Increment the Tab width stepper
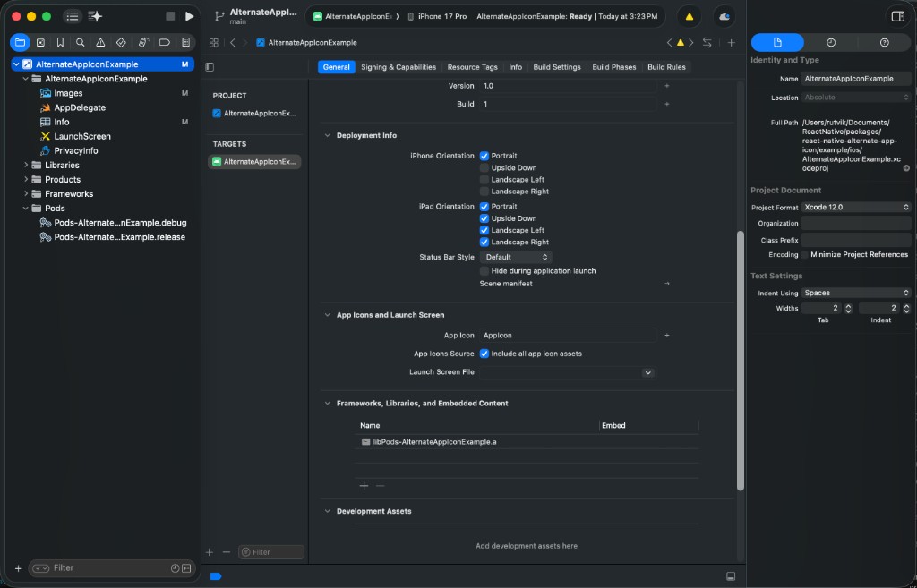917x588 pixels. tap(848, 305)
